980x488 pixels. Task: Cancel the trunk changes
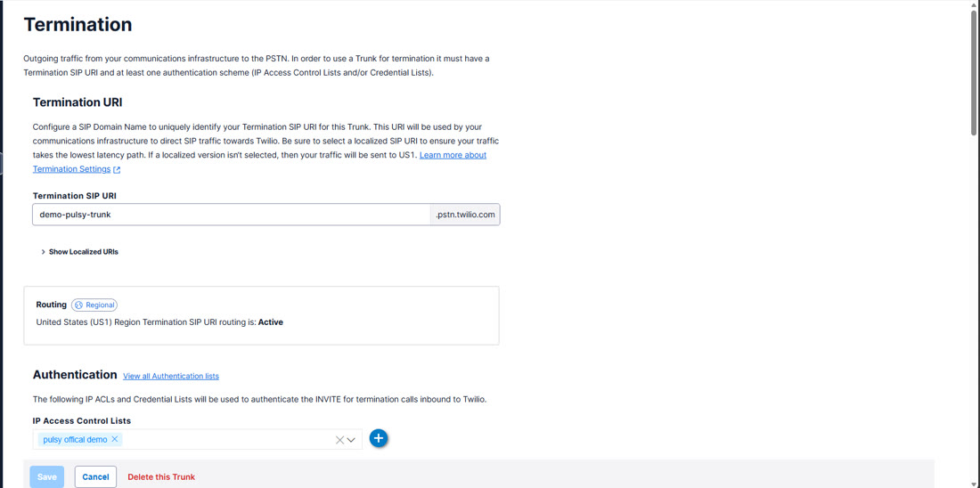click(95, 476)
